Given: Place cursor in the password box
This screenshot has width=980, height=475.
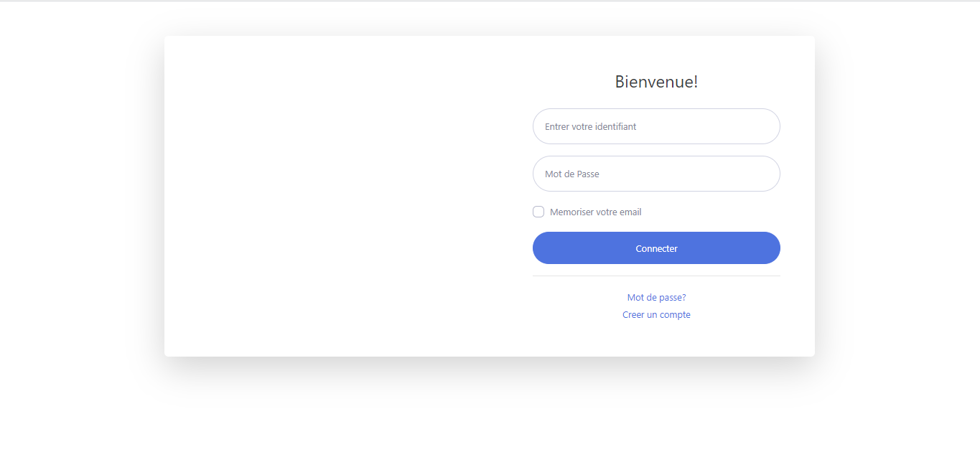Looking at the screenshot, I should [656, 174].
